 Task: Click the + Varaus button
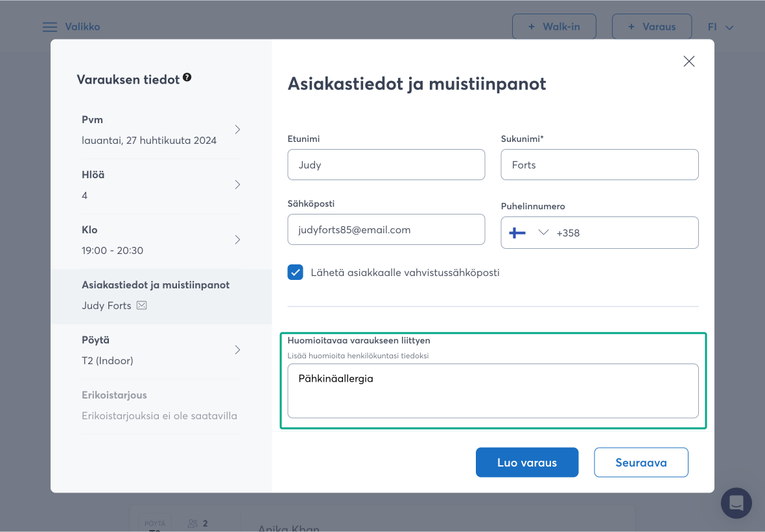coord(652,27)
